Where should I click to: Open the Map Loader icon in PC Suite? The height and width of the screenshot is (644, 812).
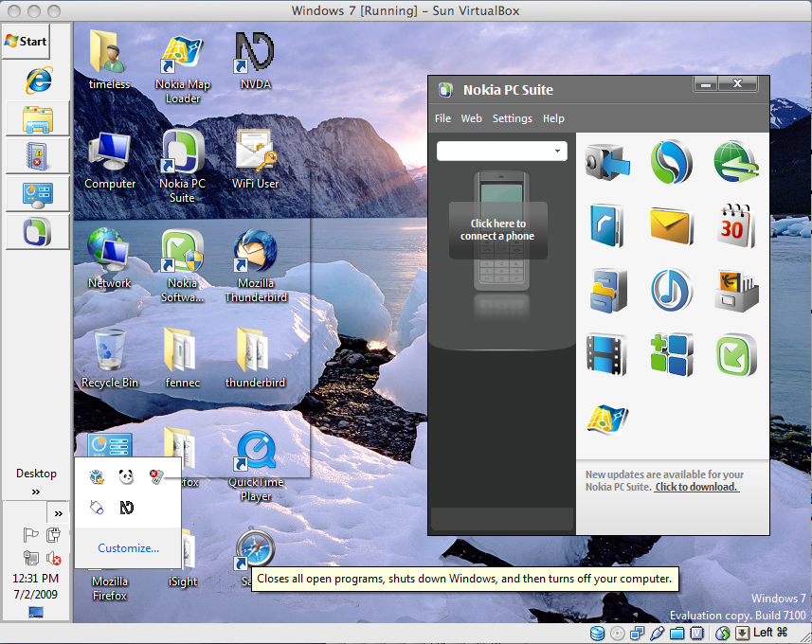pos(607,419)
